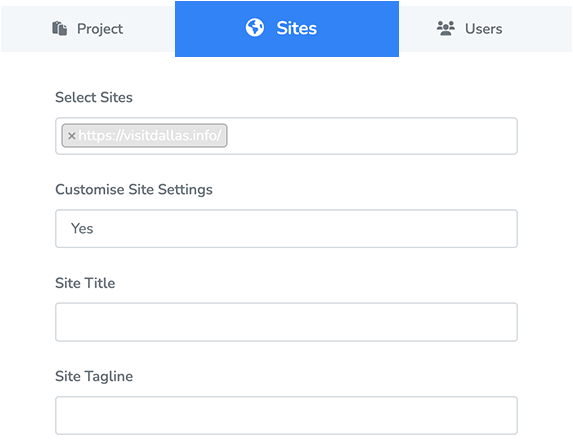Click the Users group people icon
Image resolution: width=573 pixels, height=442 pixels.
[446, 28]
